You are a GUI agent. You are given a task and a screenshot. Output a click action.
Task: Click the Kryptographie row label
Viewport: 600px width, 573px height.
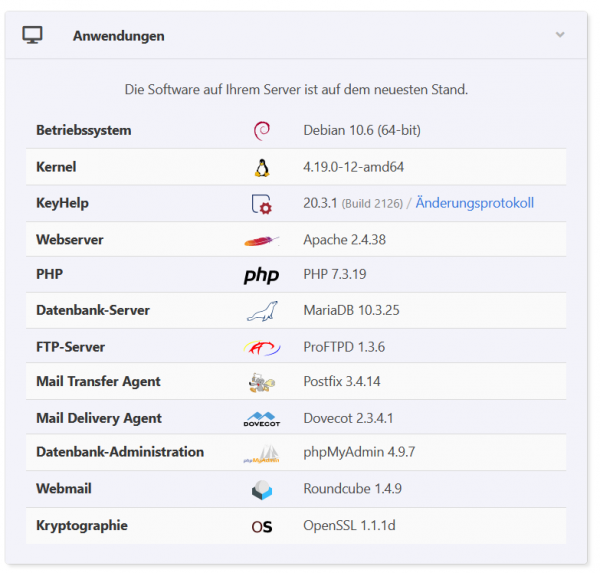[x=82, y=526]
